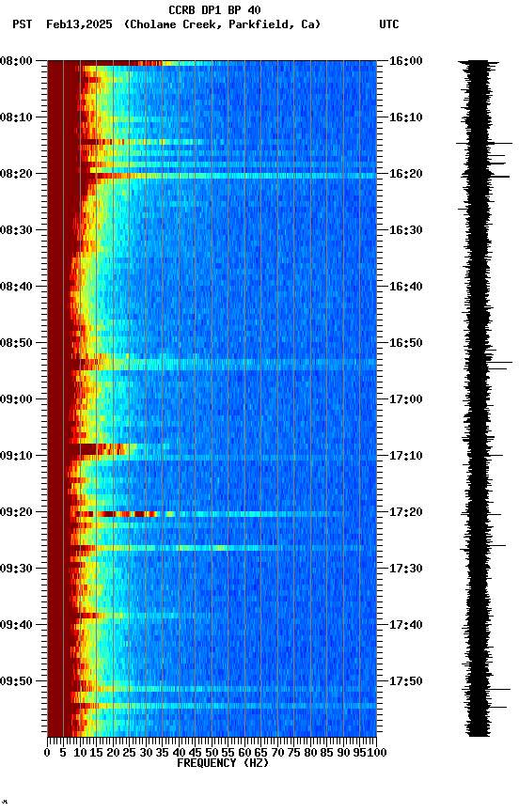Click the '16:40' UTC time label
Viewport: 519px width, 812px height.
[x=405, y=287]
